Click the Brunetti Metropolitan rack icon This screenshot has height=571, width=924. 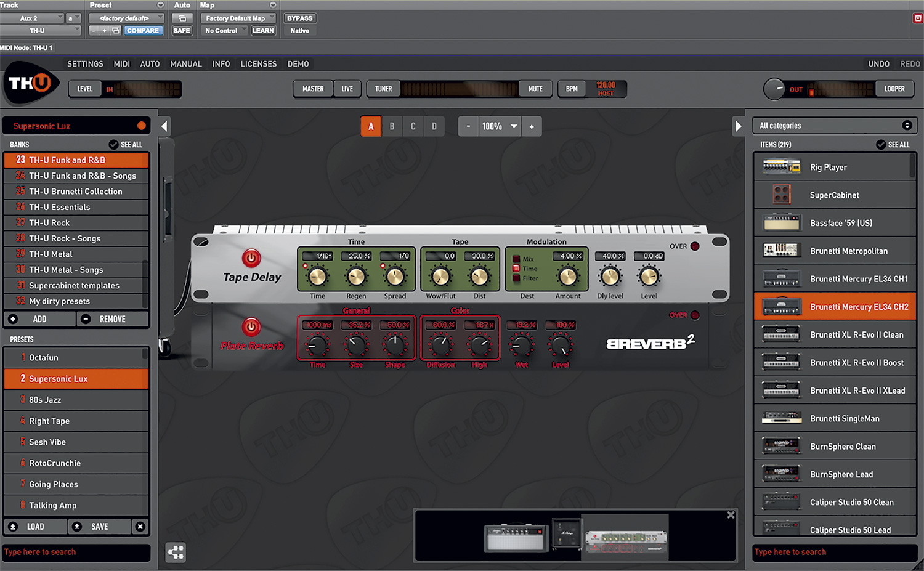coord(781,250)
